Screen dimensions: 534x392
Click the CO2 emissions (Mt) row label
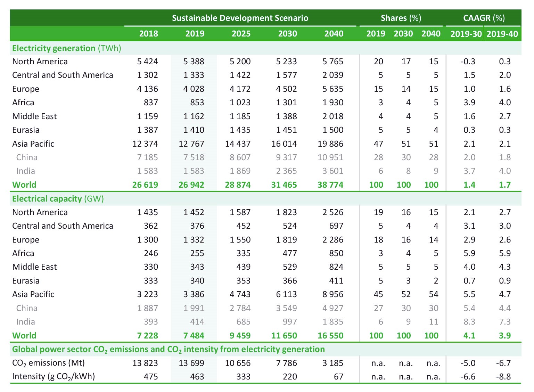tap(48, 363)
